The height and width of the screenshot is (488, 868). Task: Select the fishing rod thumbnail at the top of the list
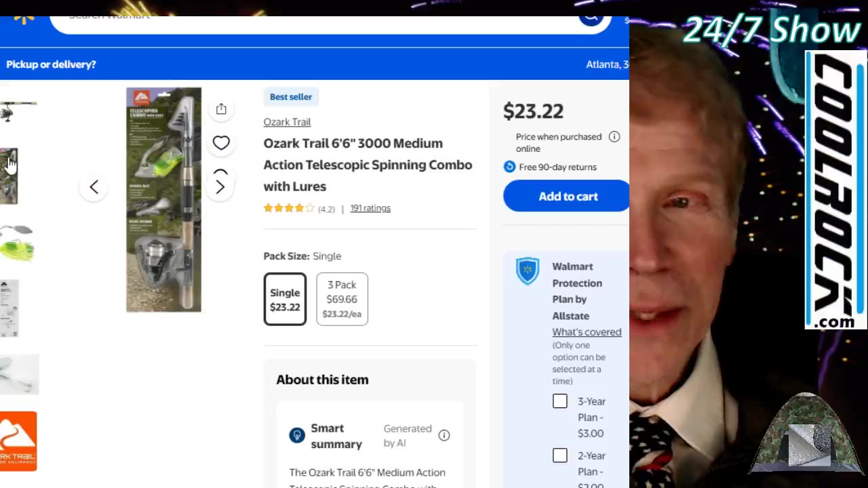[x=18, y=111]
